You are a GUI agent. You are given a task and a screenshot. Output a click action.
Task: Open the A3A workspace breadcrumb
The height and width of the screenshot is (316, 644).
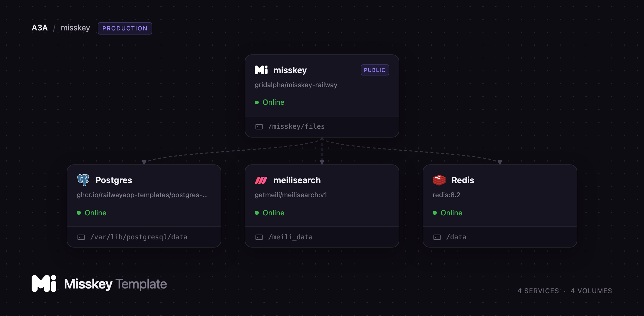click(x=40, y=28)
